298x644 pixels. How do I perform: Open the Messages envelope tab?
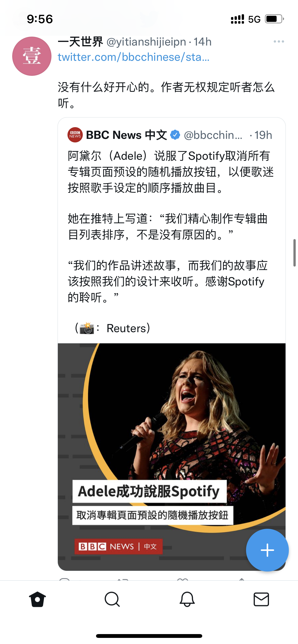(x=261, y=599)
